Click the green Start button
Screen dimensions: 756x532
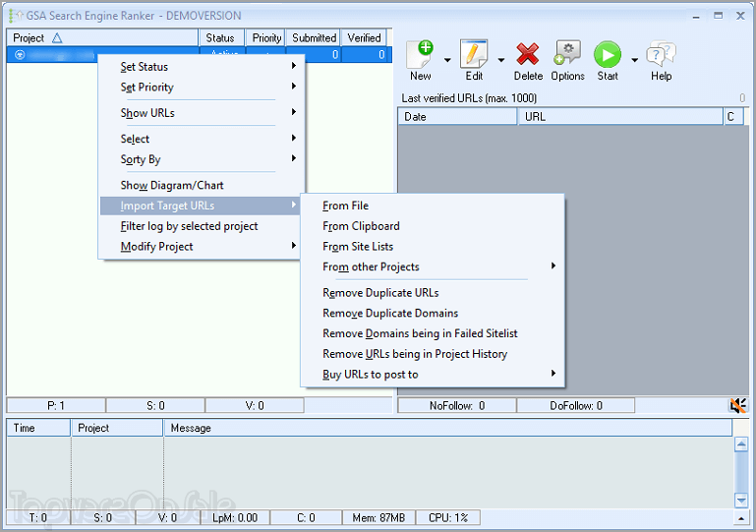(x=608, y=54)
